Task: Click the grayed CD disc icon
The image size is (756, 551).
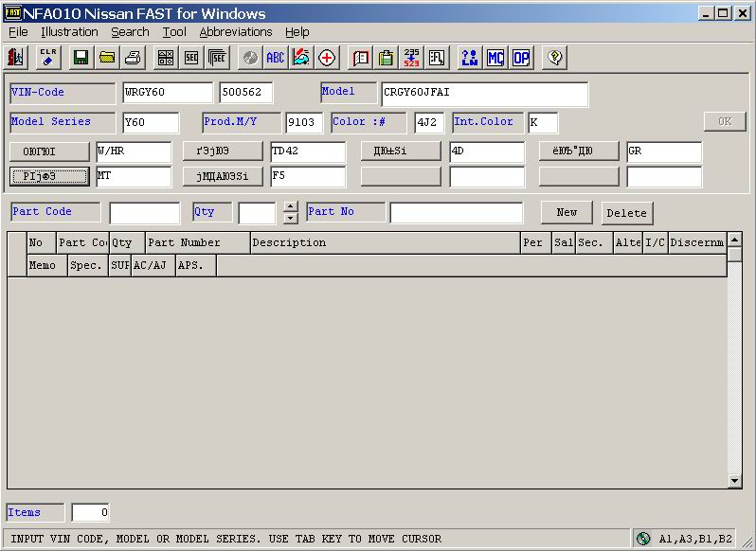Action: [250, 58]
